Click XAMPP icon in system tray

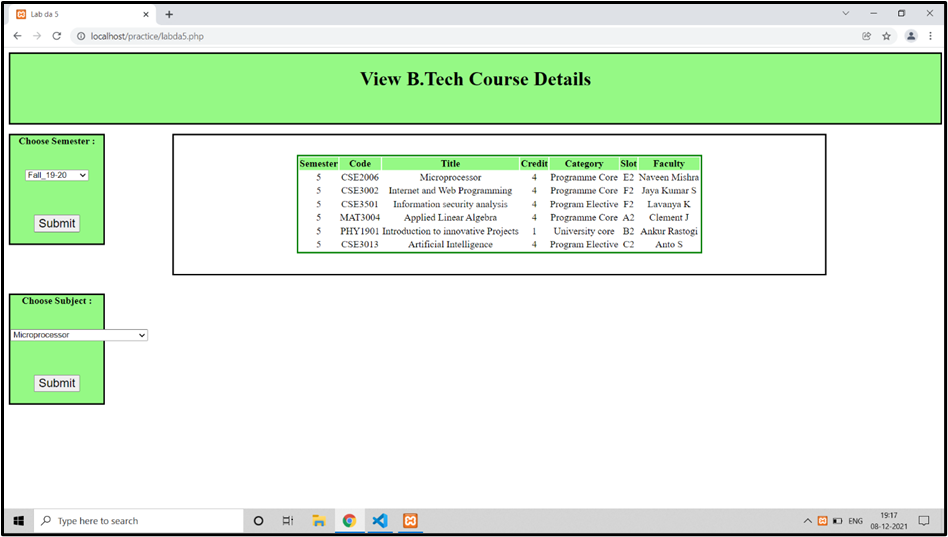tap(822, 521)
